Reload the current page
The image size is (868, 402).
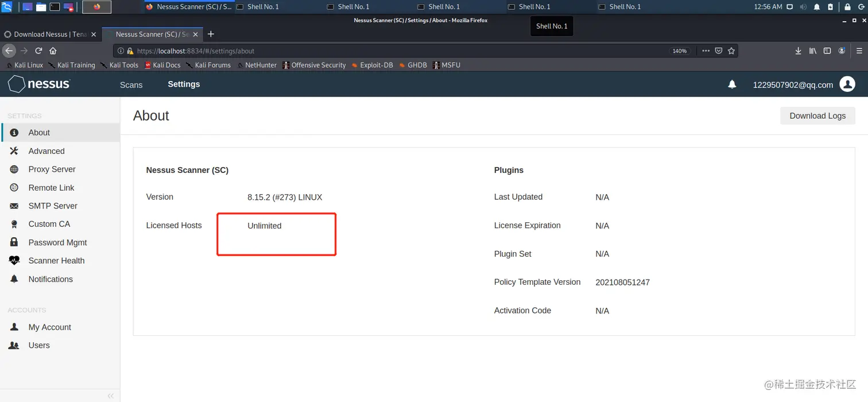[39, 51]
